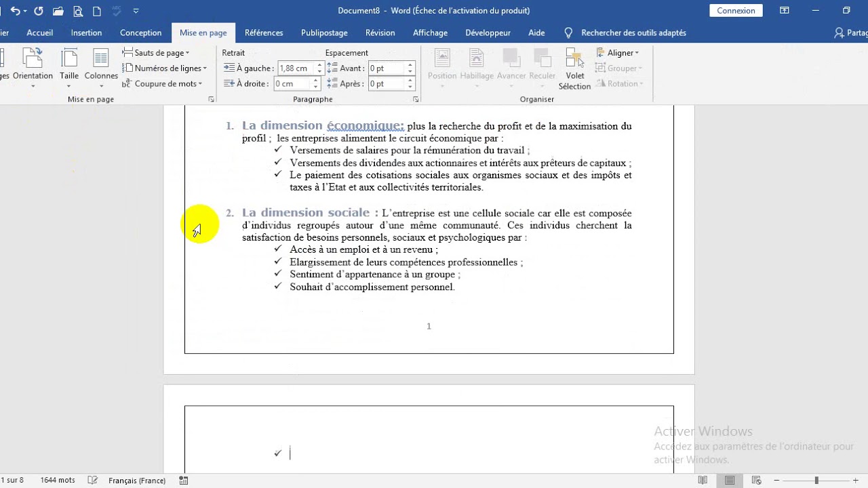This screenshot has height=488, width=868.
Task: Open the Customize Quick Access Toolbar arrow
Action: coord(136,11)
